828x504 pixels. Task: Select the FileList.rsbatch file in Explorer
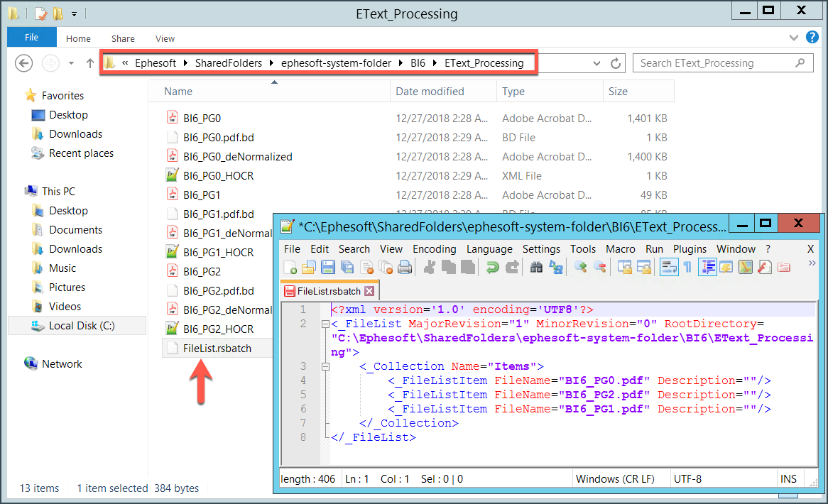217,349
